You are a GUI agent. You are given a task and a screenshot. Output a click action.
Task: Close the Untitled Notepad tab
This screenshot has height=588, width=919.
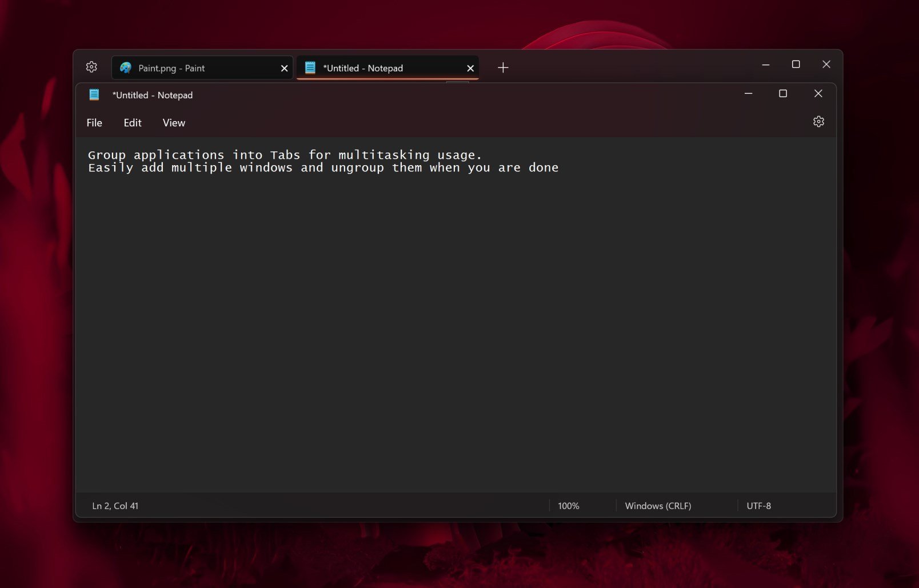(x=470, y=67)
